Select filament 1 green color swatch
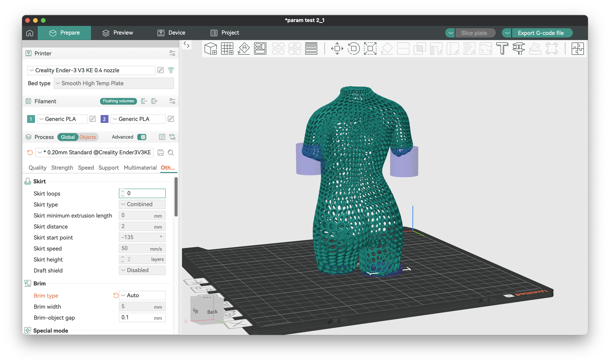 (31, 119)
